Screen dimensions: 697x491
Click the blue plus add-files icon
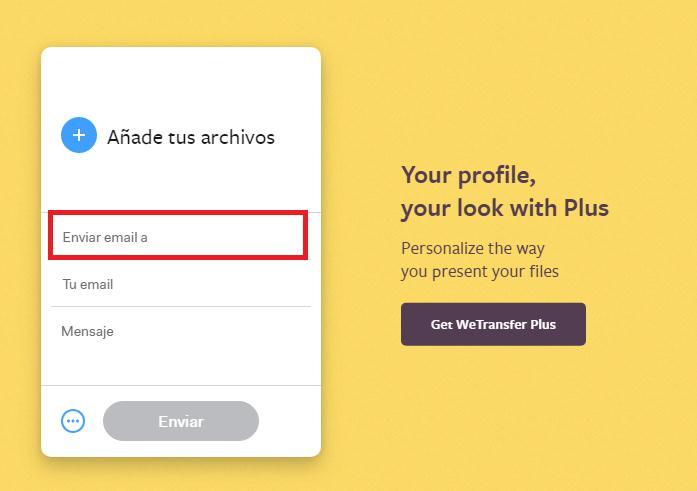tap(79, 135)
